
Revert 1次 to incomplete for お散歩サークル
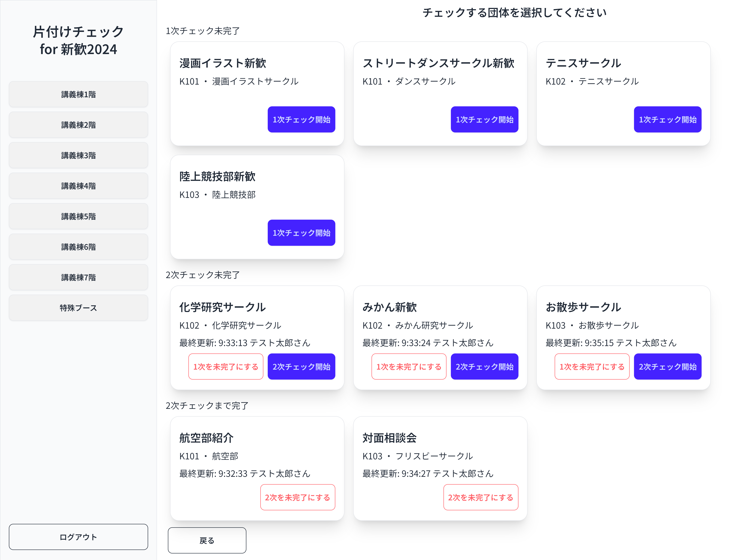592,367
